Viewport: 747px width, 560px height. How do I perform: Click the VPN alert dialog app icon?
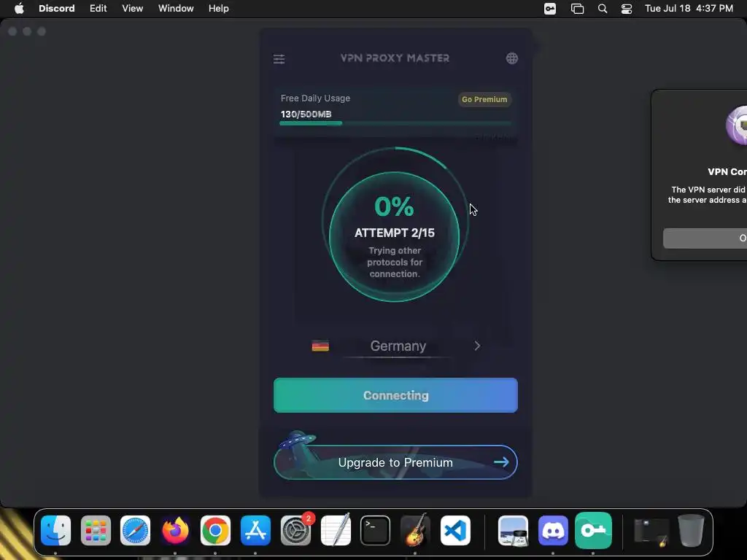click(x=737, y=125)
